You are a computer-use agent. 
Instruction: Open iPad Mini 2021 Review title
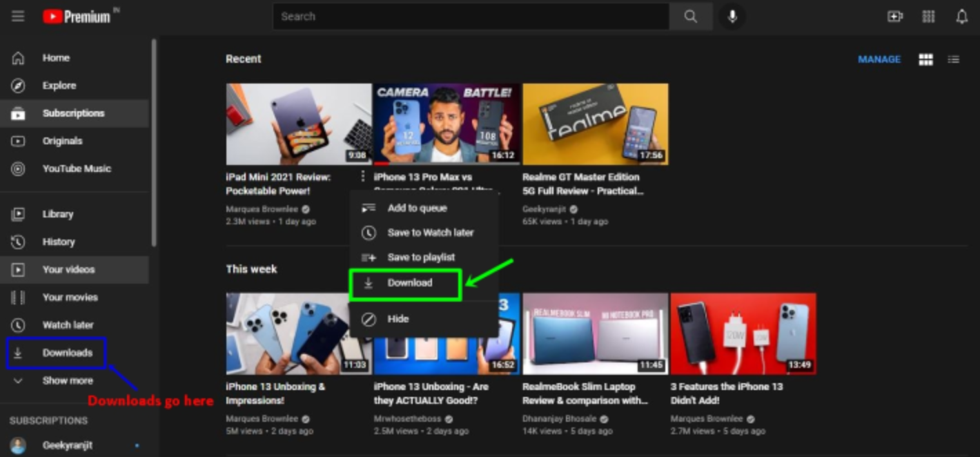click(x=278, y=184)
